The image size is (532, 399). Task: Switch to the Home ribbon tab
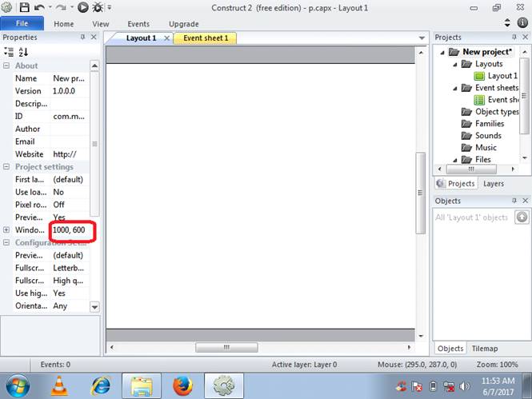[x=63, y=24]
